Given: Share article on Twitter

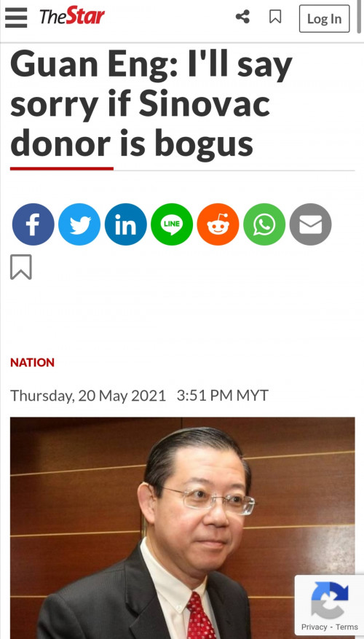Looking at the screenshot, I should click(x=79, y=224).
